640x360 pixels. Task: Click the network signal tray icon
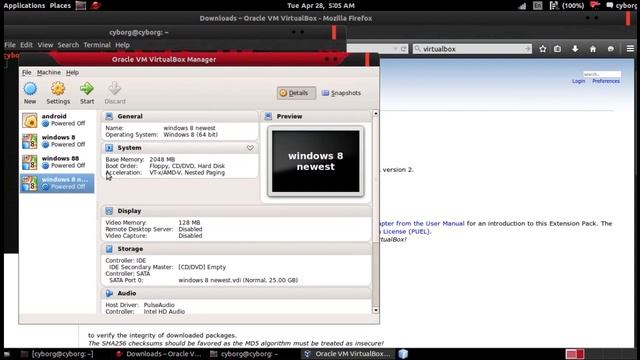tap(522, 6)
